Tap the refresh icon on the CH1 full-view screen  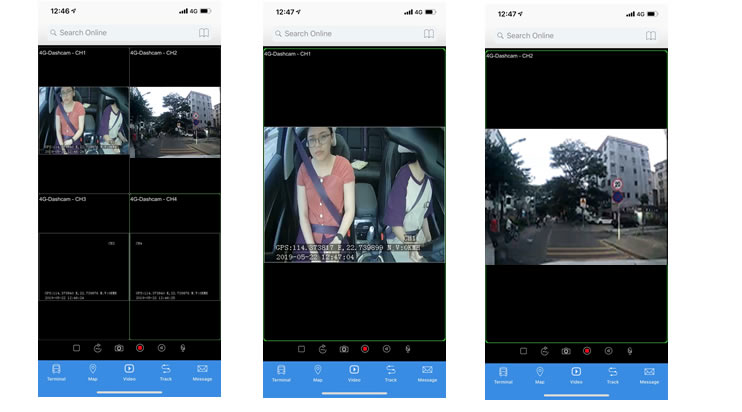pyautogui.click(x=322, y=349)
